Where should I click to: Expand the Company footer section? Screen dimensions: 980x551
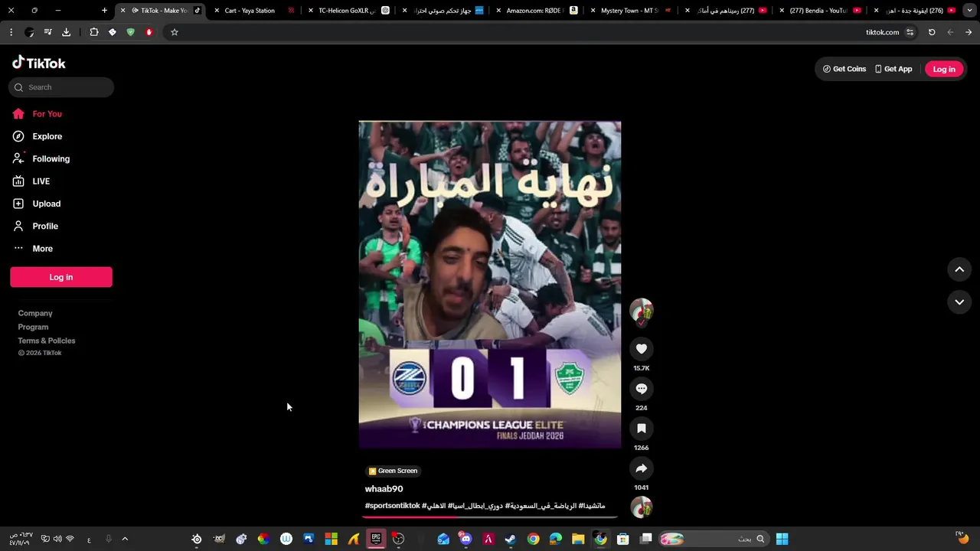35,313
